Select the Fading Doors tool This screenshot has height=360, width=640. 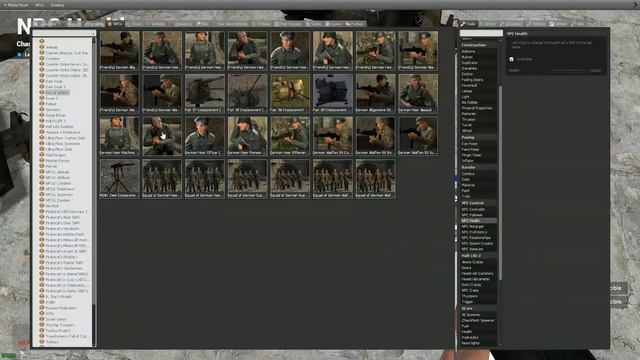[x=479, y=80]
